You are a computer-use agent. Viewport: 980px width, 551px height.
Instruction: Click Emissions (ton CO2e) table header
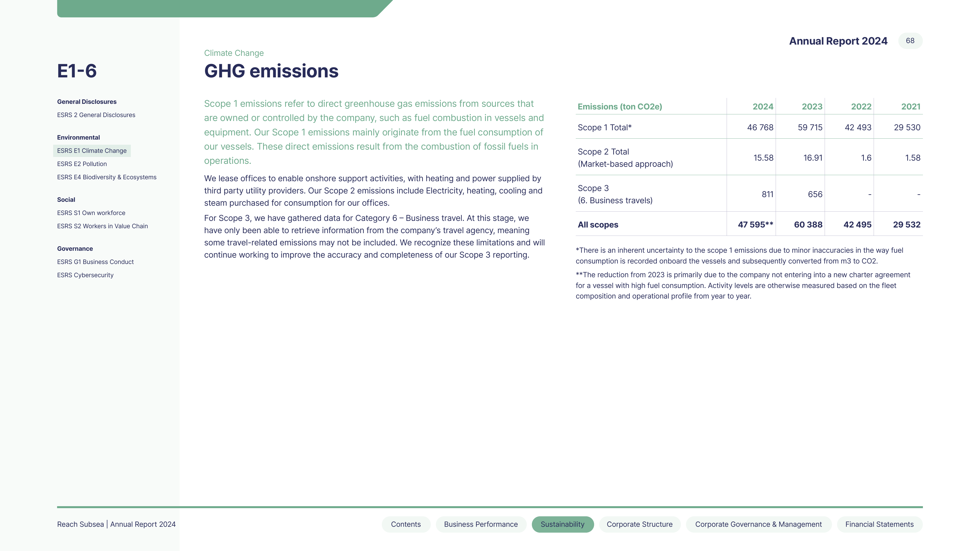pos(620,107)
